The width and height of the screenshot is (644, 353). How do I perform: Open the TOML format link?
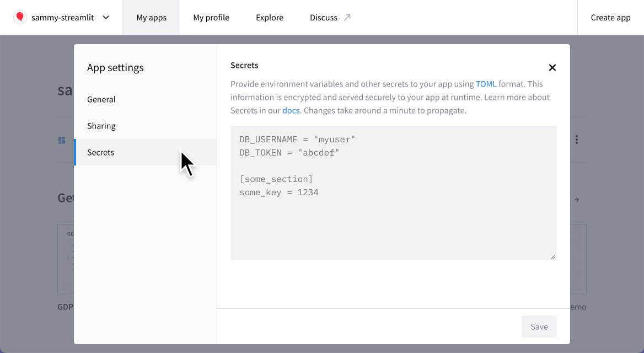(x=486, y=84)
